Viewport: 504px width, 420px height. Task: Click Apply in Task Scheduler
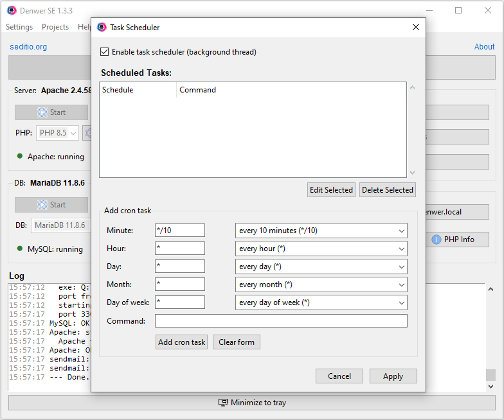[x=393, y=376]
